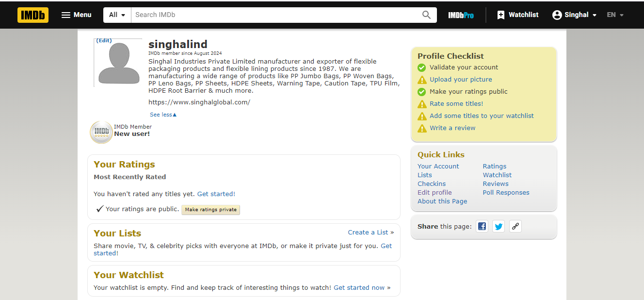This screenshot has height=300, width=644.
Task: Click the copy link share icon
Action: [x=515, y=226]
